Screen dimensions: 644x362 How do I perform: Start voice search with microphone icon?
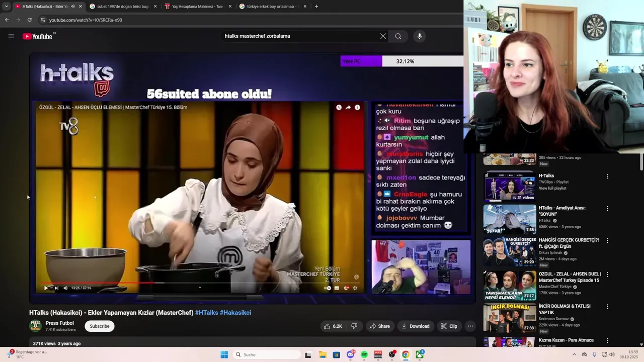tap(419, 36)
